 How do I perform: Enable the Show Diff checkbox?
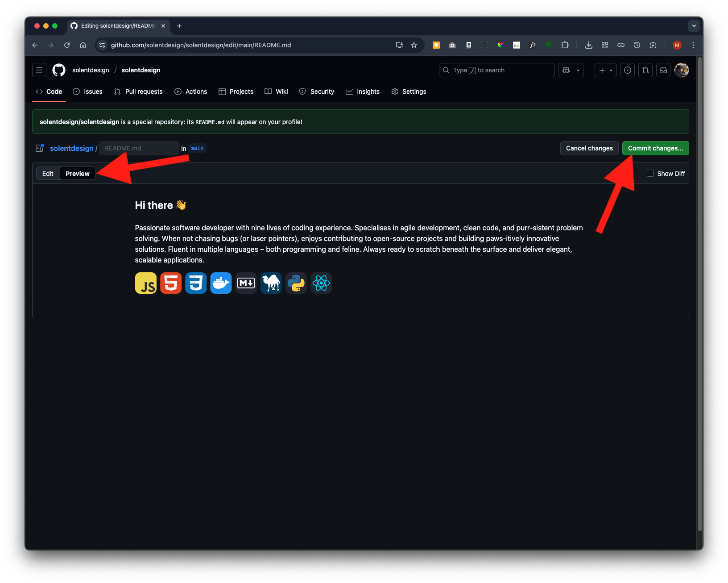pyautogui.click(x=650, y=173)
